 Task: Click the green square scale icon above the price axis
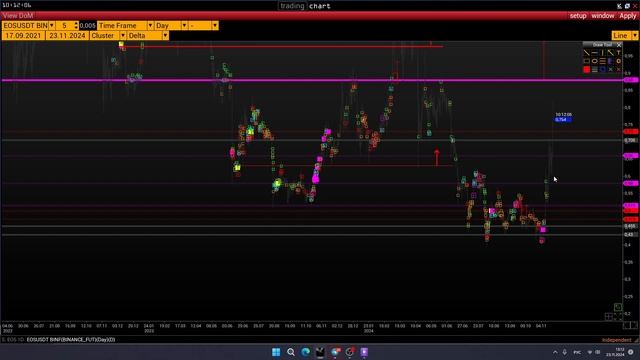pos(618,307)
